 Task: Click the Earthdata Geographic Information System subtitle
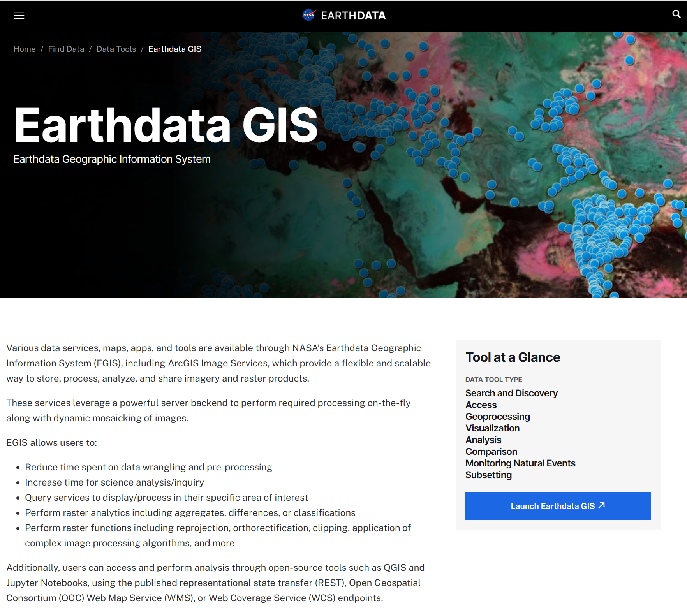pyautogui.click(x=112, y=159)
